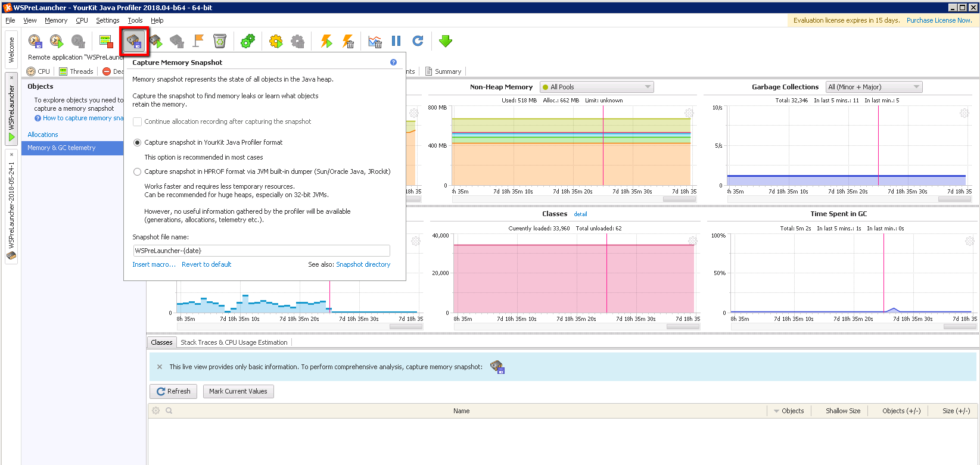Image resolution: width=980 pixels, height=465 pixels.
Task: Open the Non-Heap Memory All Pools dropdown
Action: tap(596, 87)
